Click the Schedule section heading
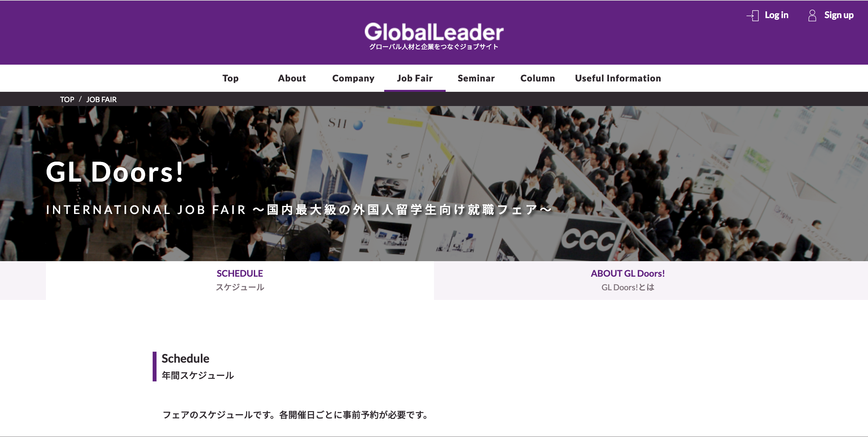Viewport: 868px width, 437px height. 185,358
